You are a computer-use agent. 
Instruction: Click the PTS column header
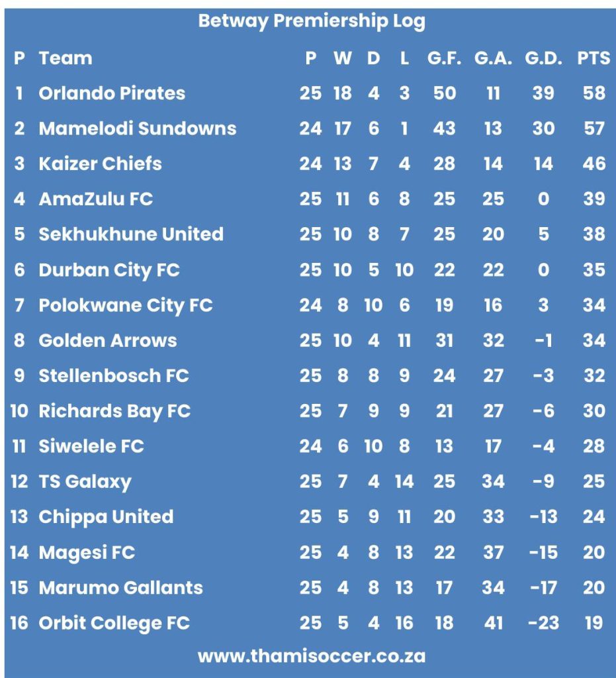pos(594,58)
